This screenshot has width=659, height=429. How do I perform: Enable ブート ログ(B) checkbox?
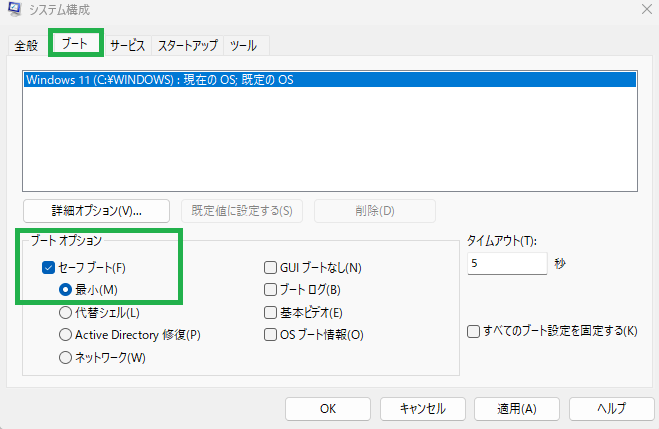point(270,290)
